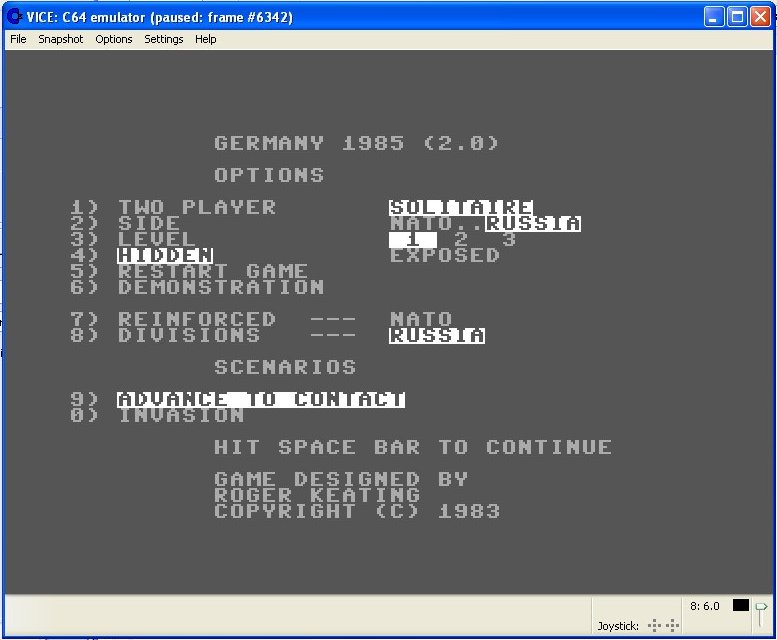Click the DIVISIONS option text

(189, 335)
